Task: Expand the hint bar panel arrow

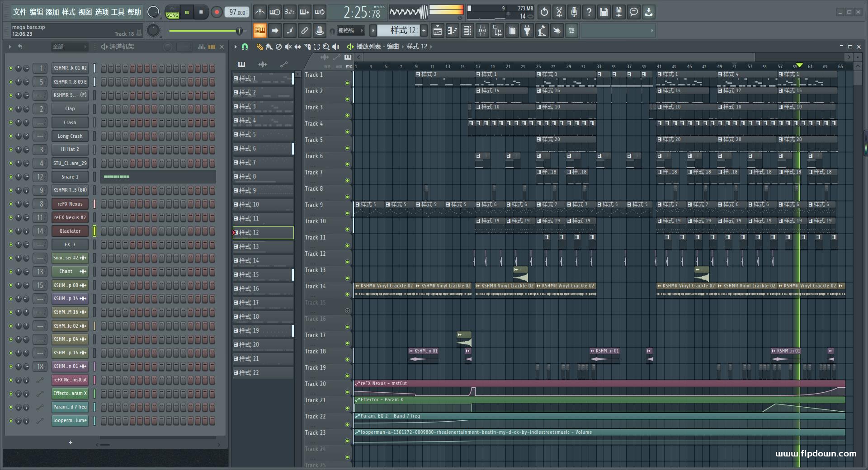Action: [652, 31]
